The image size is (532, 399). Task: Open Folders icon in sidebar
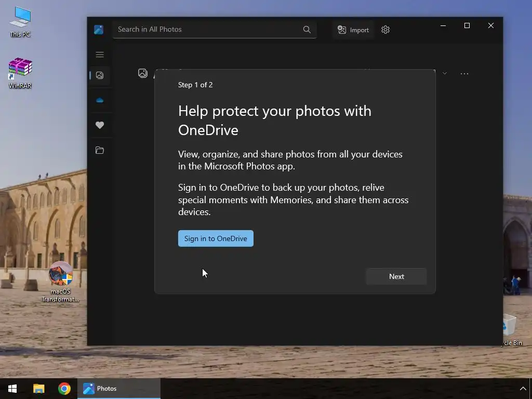100,150
